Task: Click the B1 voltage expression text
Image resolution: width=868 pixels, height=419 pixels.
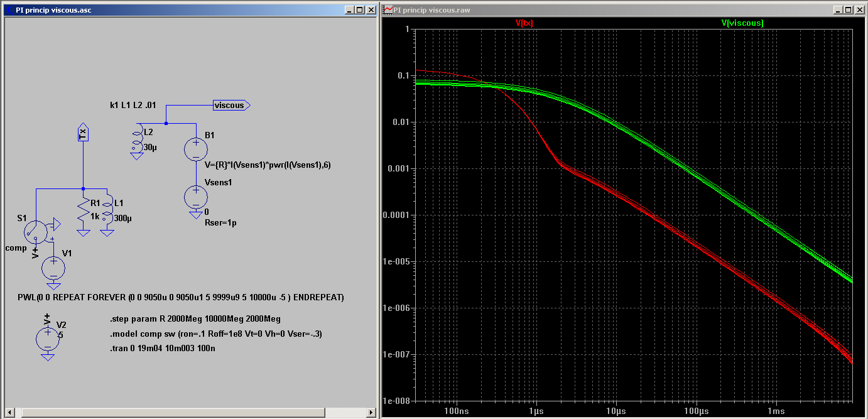Action: (x=267, y=165)
